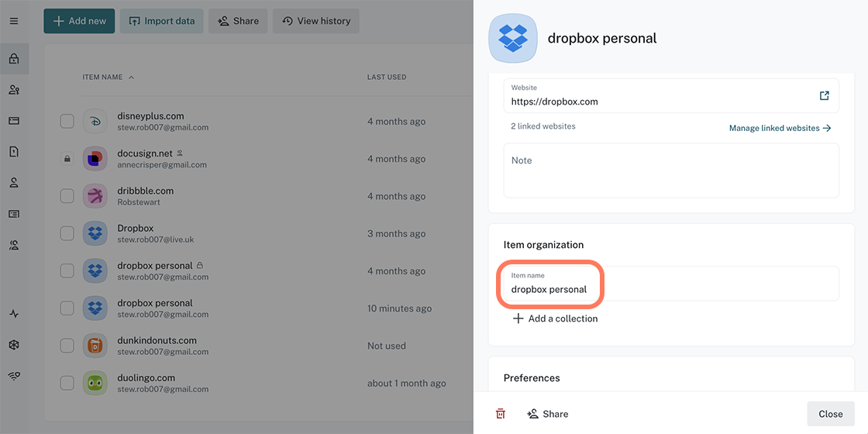Open View history
Viewport: 868px width, 434px height.
tap(315, 21)
